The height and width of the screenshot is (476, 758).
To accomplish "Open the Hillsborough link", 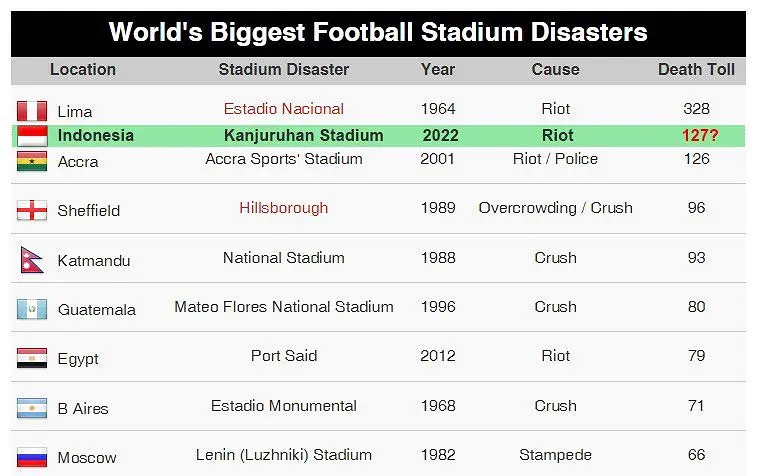I will [284, 208].
